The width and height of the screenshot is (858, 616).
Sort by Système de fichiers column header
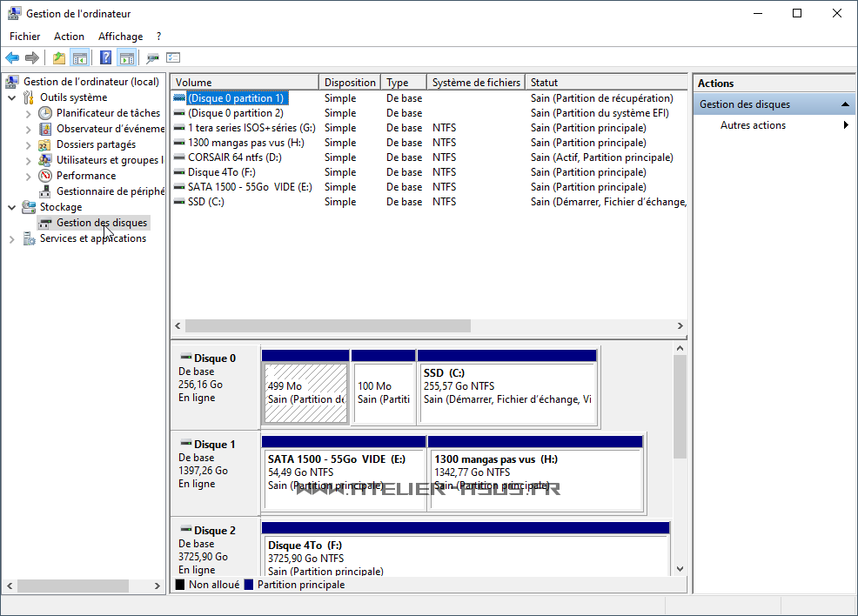475,82
